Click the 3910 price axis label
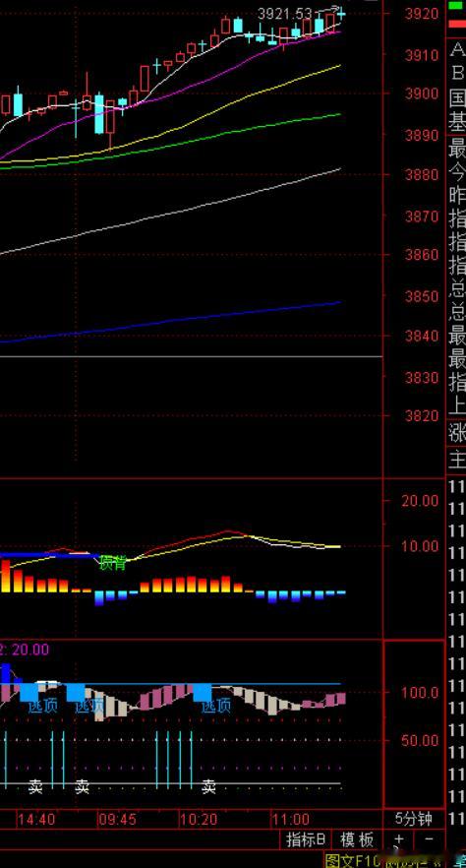 tap(423, 55)
